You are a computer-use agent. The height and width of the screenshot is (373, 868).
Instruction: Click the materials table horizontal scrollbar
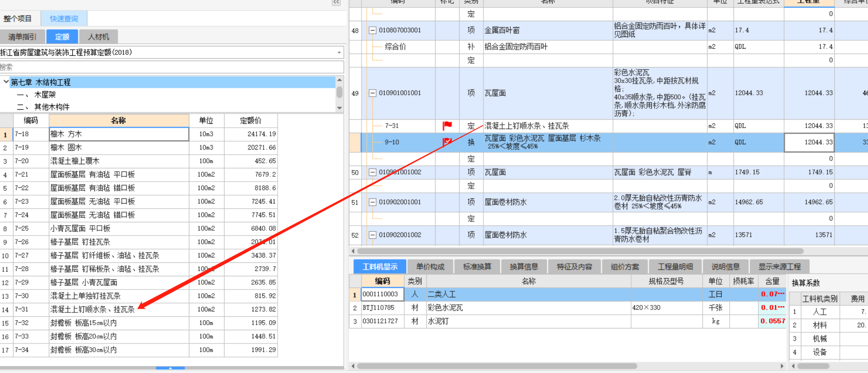click(x=497, y=366)
